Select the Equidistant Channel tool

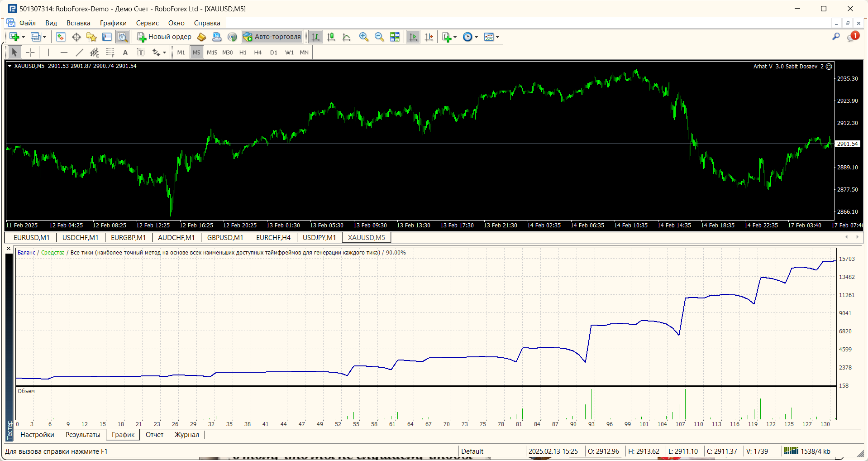[95, 53]
